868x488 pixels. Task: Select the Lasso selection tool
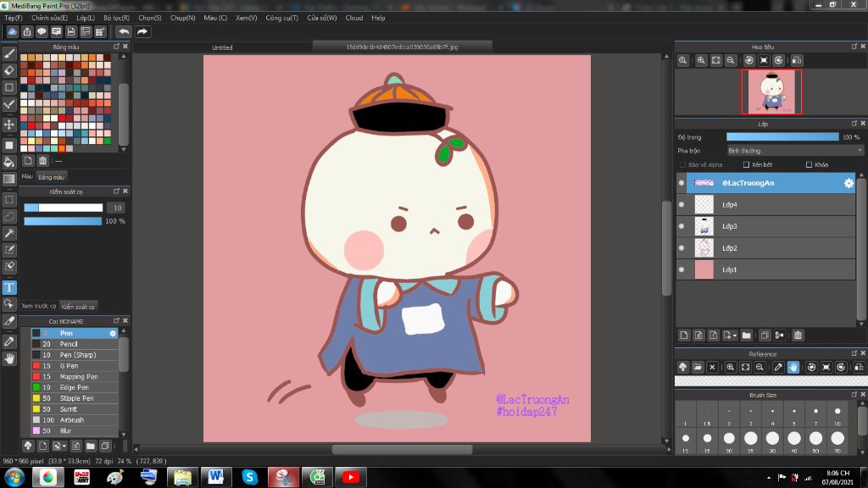tap(9, 216)
